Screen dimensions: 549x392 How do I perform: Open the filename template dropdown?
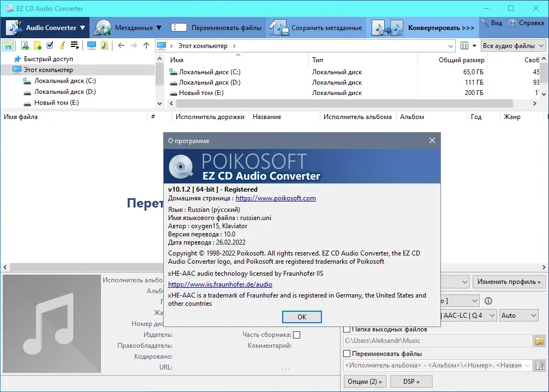(x=528, y=365)
